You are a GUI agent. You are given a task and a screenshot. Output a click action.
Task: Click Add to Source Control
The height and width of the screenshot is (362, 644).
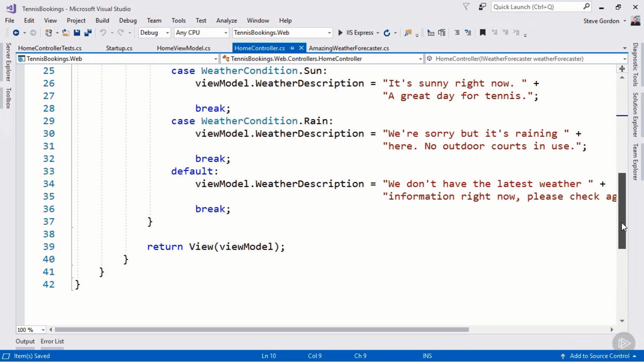coord(600,356)
